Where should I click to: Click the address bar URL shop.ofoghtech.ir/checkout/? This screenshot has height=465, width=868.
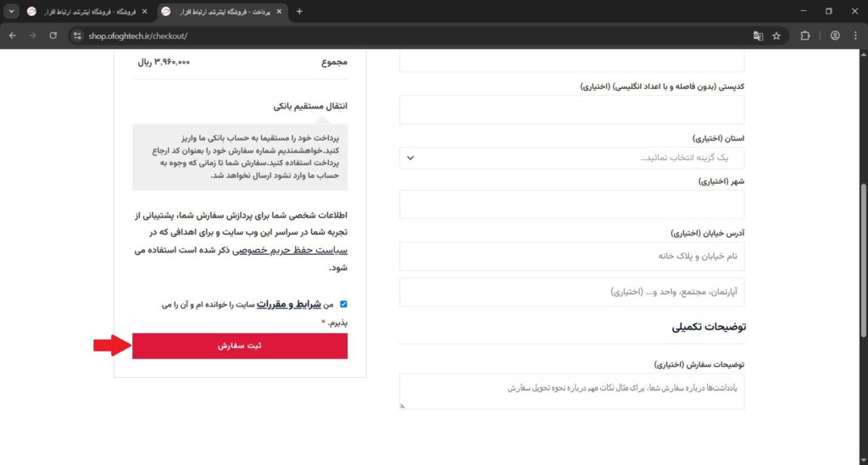coord(138,36)
